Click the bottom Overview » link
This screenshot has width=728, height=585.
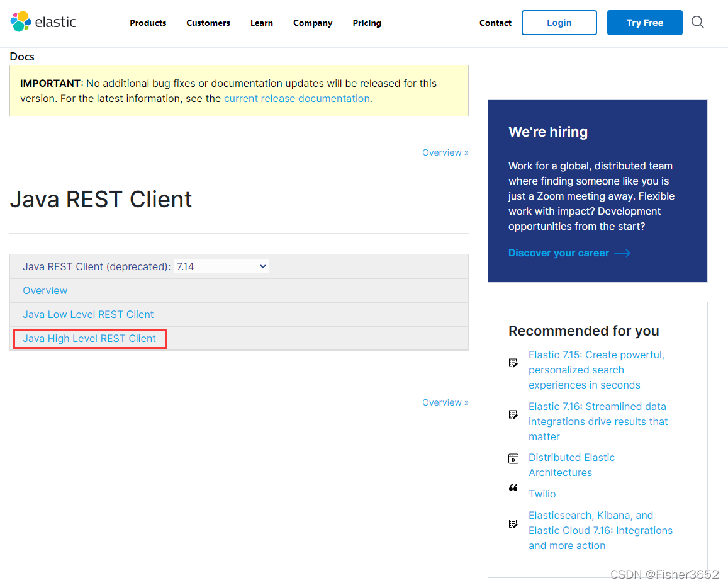445,402
